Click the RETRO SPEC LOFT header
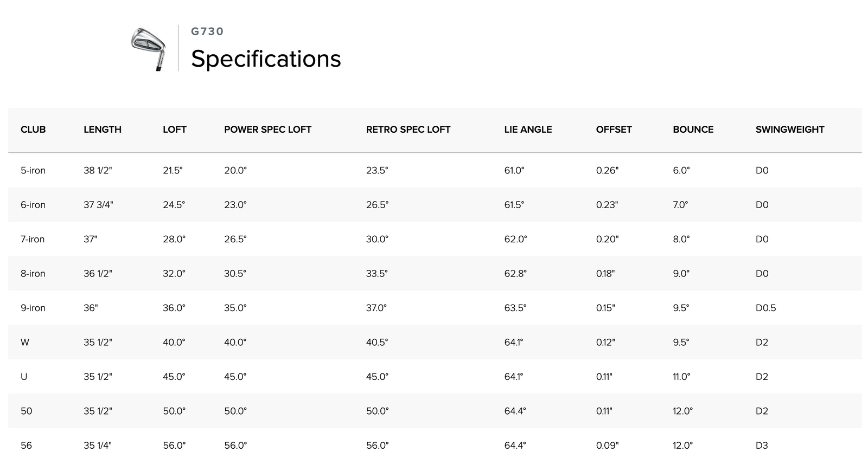This screenshot has height=471, width=868. coord(408,130)
